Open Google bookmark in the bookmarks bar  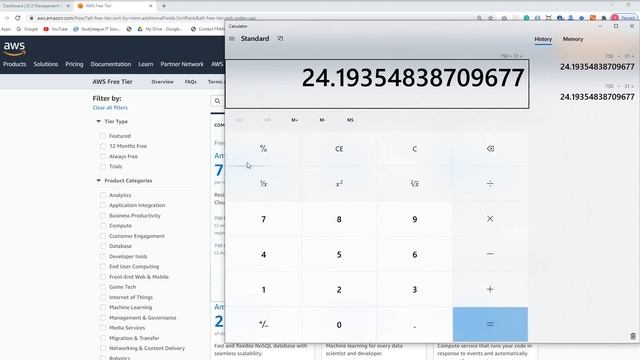pos(27,29)
